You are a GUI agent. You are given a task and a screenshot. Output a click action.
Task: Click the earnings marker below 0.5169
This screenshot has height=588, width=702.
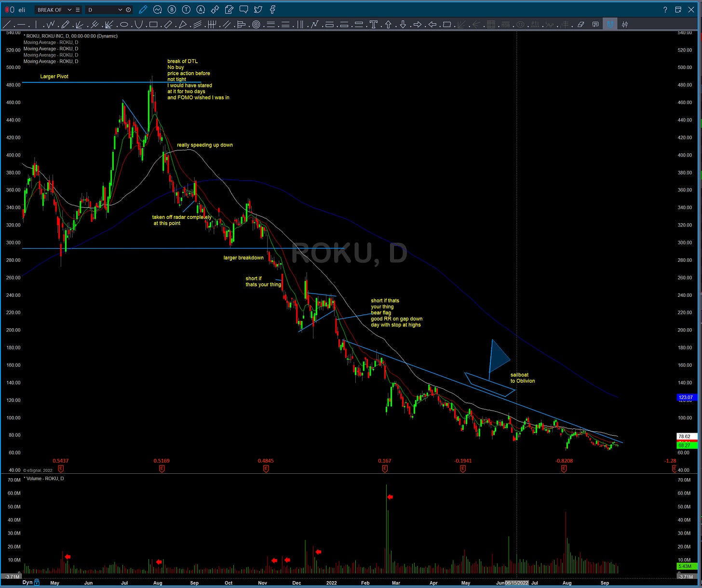point(162,468)
